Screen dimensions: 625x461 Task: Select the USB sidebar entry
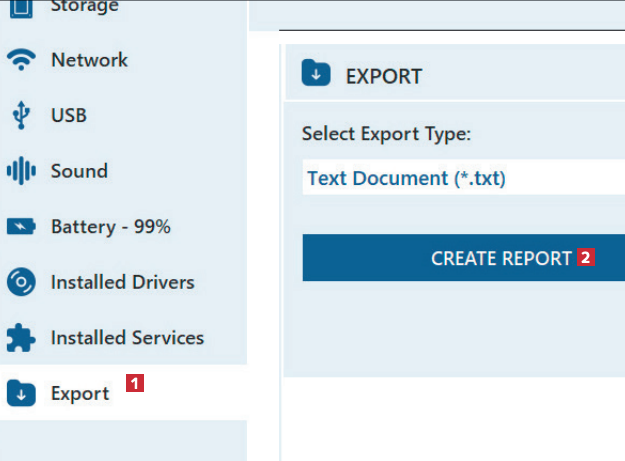tap(69, 116)
